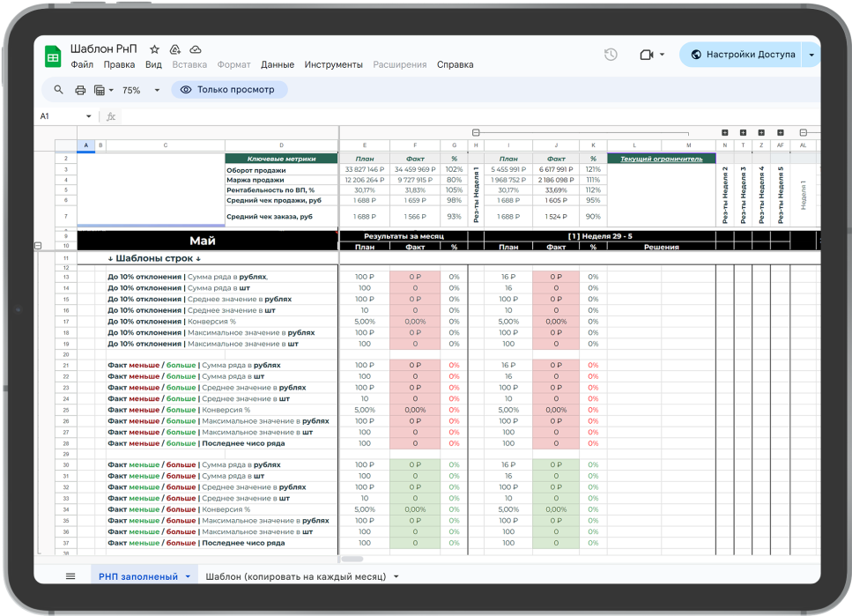Collapse the column group above column H
This screenshot has width=852, height=616.
tap(476, 132)
